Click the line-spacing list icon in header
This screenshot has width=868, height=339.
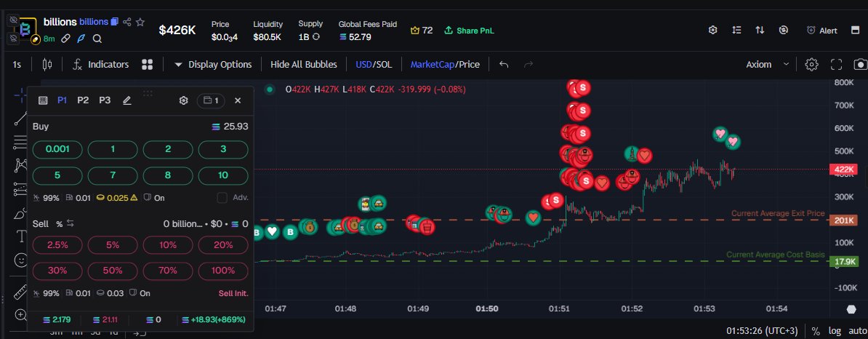click(736, 30)
